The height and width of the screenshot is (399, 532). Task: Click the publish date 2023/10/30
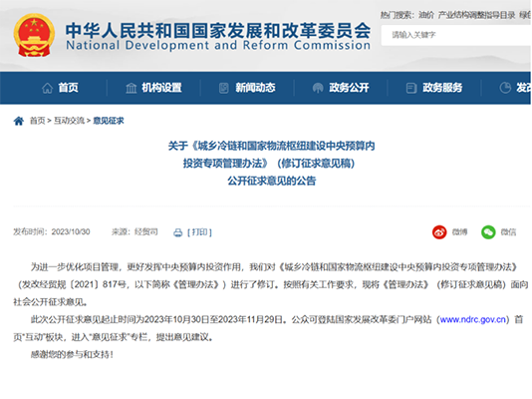coord(71,232)
